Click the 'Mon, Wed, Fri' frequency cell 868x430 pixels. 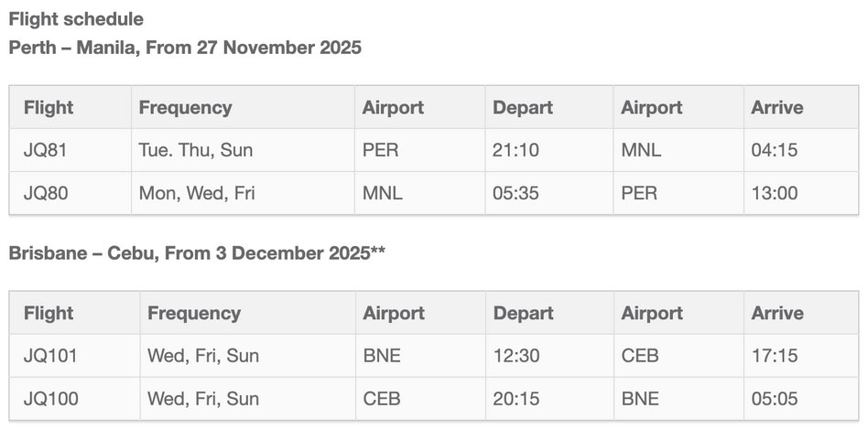[x=243, y=193]
